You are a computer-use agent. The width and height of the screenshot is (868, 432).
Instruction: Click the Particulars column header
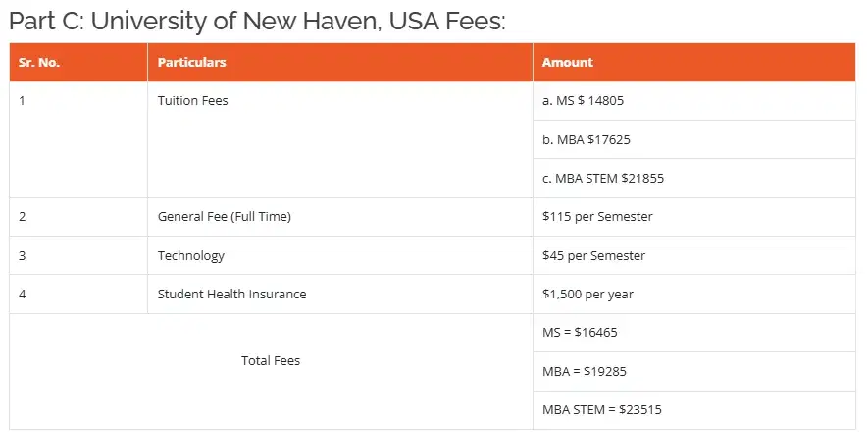coord(191,62)
